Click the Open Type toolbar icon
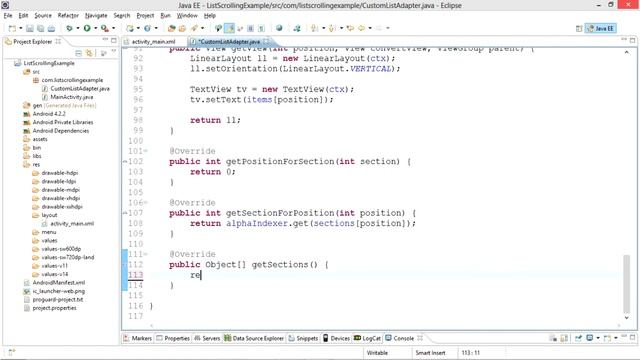Image resolution: width=640 pixels, height=360 pixels. (172, 28)
